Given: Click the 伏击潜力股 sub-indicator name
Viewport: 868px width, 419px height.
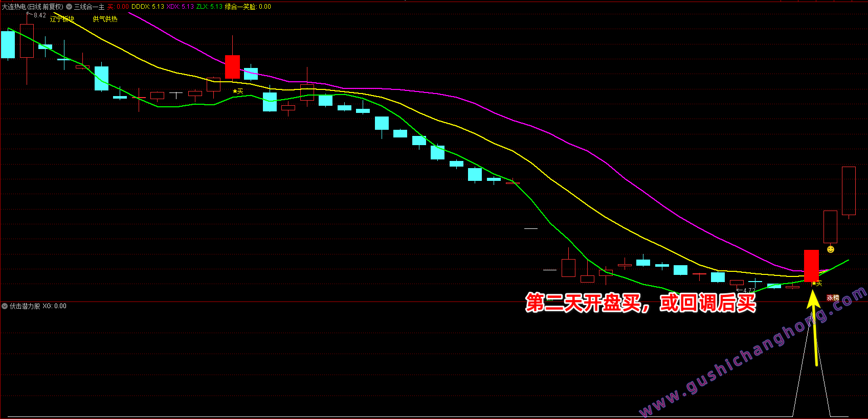Looking at the screenshot, I should pyautogui.click(x=25, y=306).
